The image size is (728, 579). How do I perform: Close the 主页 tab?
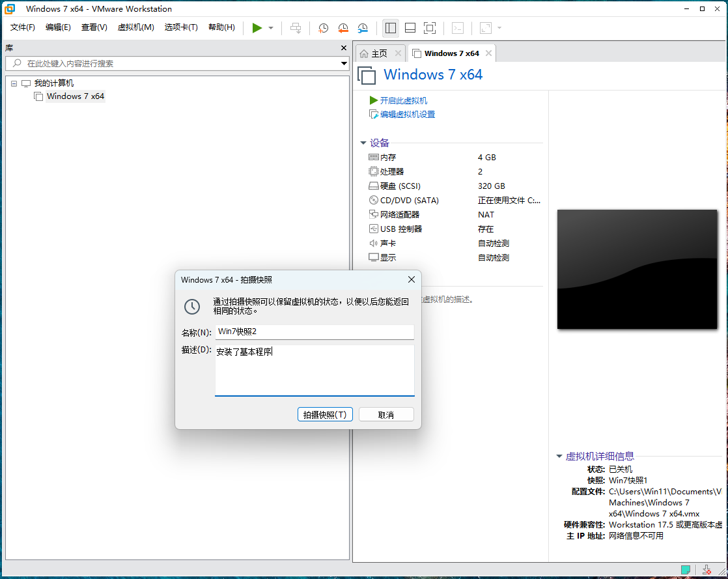pos(398,53)
